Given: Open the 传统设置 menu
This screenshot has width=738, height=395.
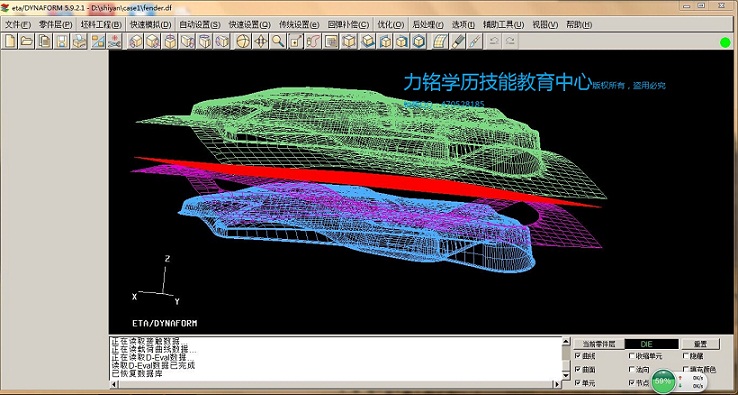Looking at the screenshot, I should pos(299,24).
